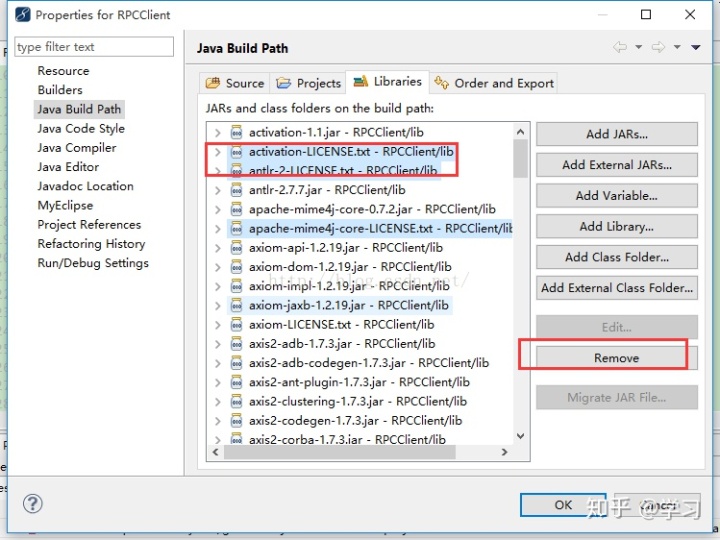
Task: Select Java Compiler in the list
Action: point(77,148)
